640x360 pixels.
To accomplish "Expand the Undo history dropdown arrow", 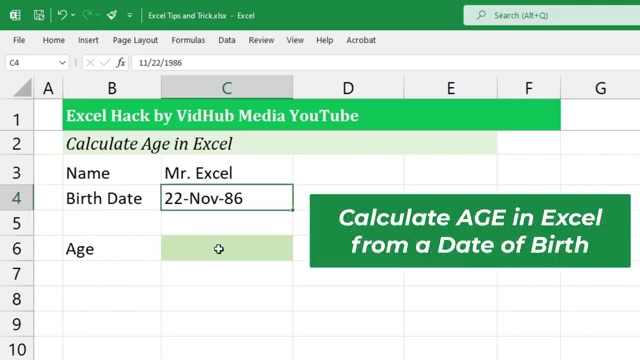I will (73, 16).
